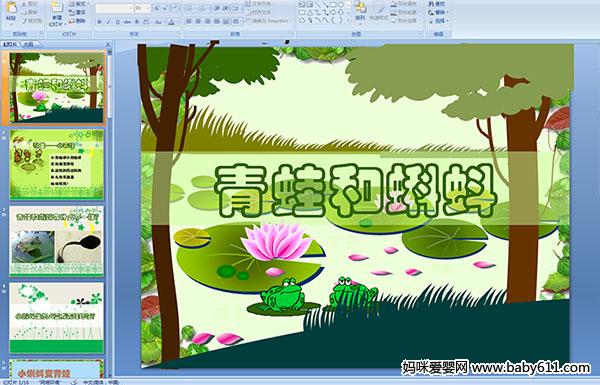Image resolution: width=600 pixels, height=385 pixels.
Task: Click the slide title text 青蛙和蝌蚪
Action: [356, 191]
